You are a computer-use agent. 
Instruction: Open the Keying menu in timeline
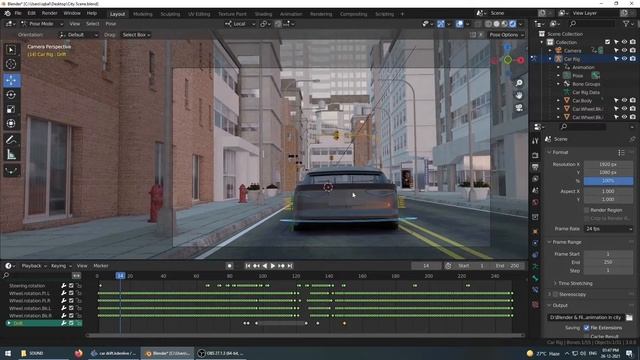(x=61, y=266)
